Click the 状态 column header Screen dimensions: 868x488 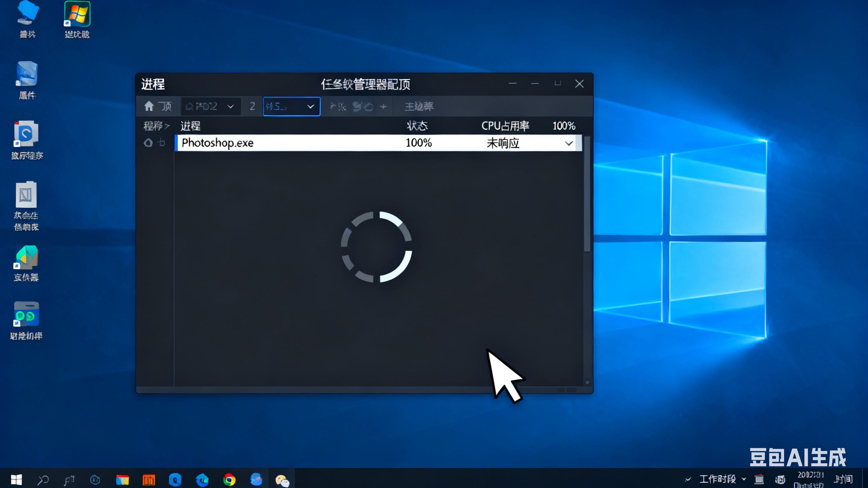tap(417, 126)
